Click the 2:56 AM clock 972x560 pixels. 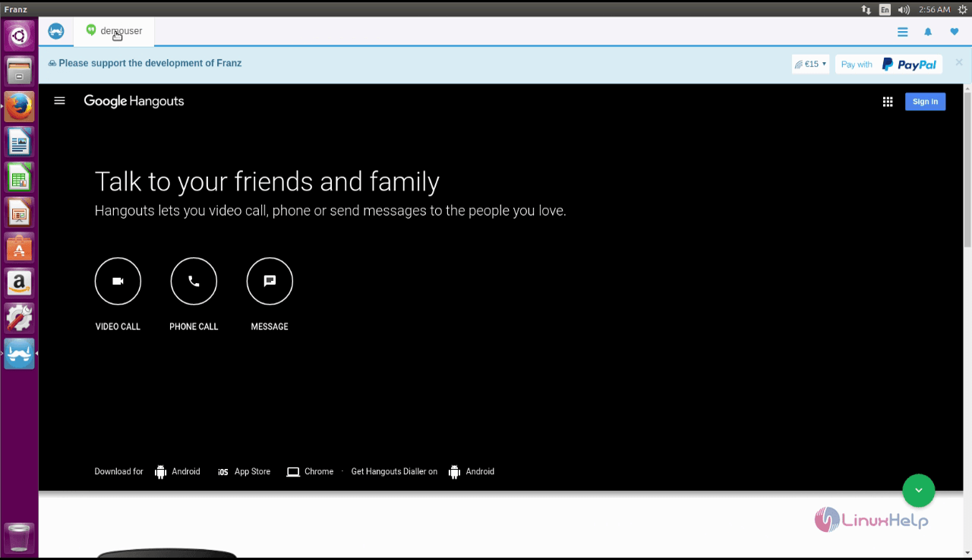click(934, 10)
